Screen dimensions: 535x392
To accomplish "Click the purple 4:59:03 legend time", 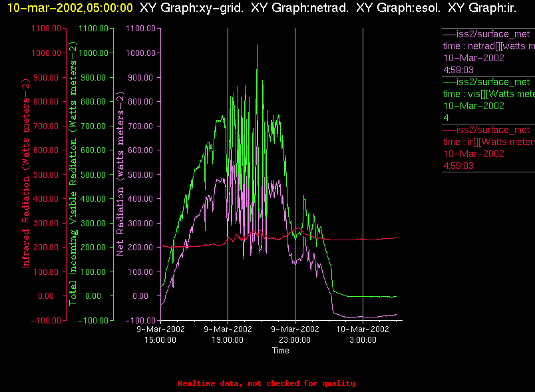I will click(458, 70).
